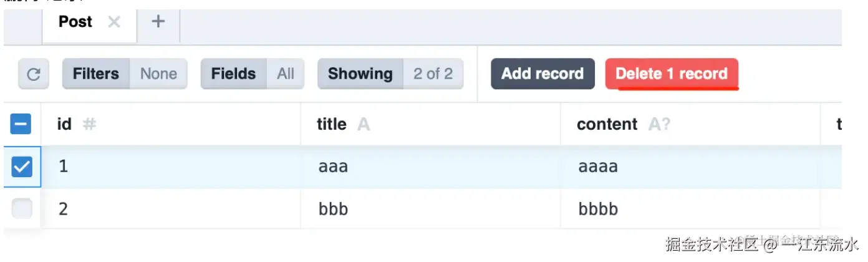The width and height of the screenshot is (868, 262).
Task: Click the Delete 1 record button
Action: tap(672, 74)
